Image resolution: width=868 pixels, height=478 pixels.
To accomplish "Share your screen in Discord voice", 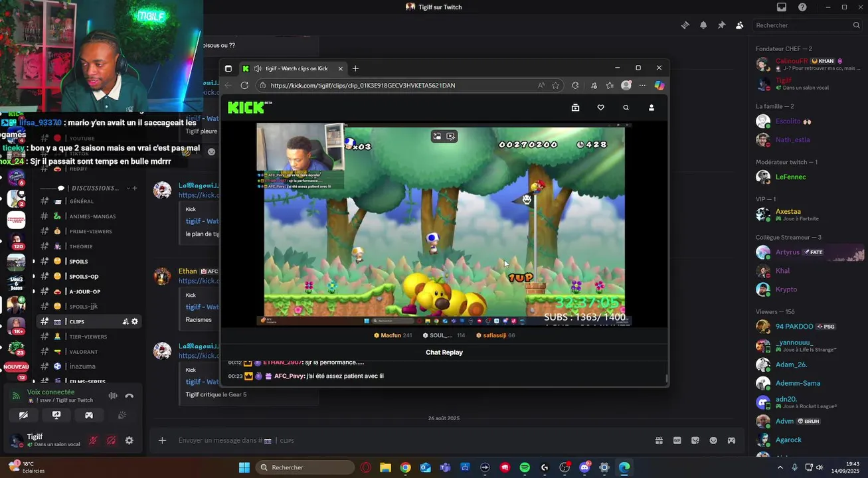I will click(x=56, y=416).
